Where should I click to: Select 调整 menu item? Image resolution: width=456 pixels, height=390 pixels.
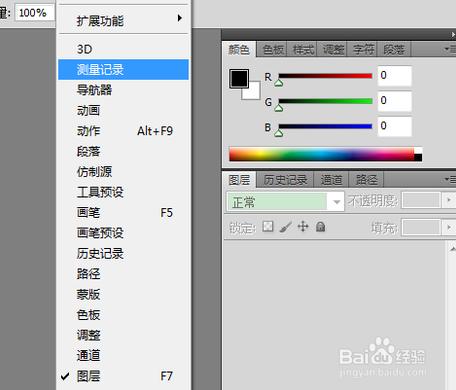point(123,335)
